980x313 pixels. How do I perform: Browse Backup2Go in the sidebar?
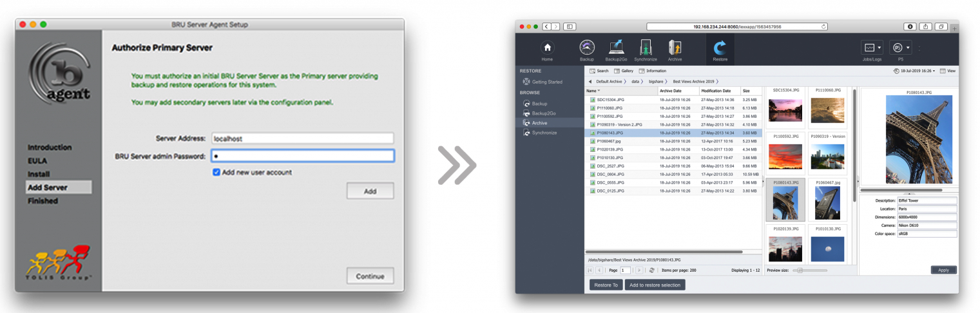[x=539, y=113]
